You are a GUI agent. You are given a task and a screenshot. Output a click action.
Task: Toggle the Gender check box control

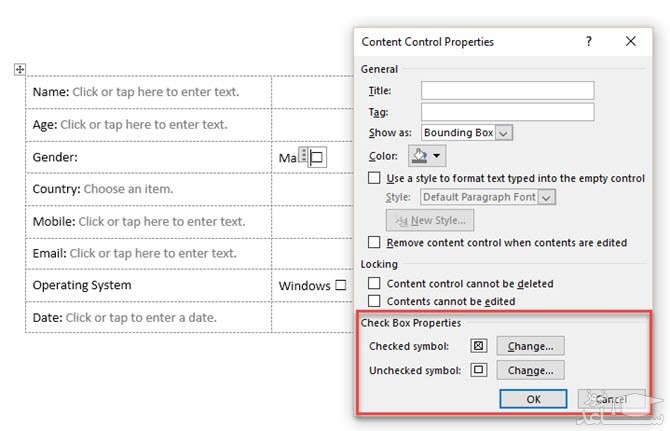click(317, 157)
